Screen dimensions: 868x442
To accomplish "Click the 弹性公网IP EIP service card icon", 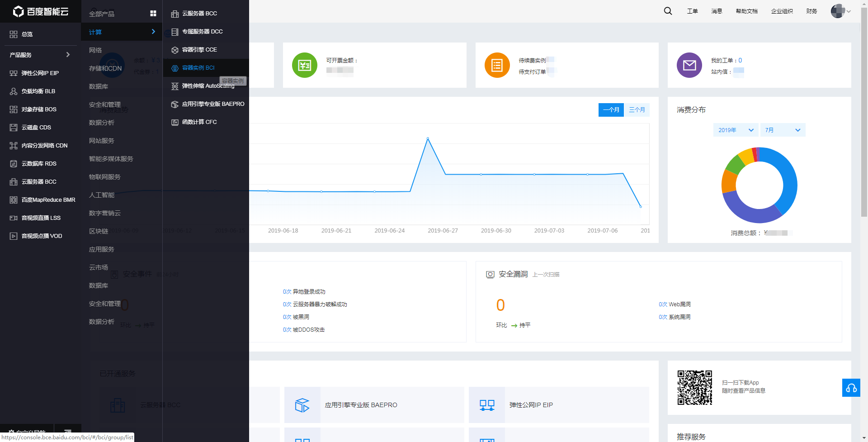I will 487,405.
